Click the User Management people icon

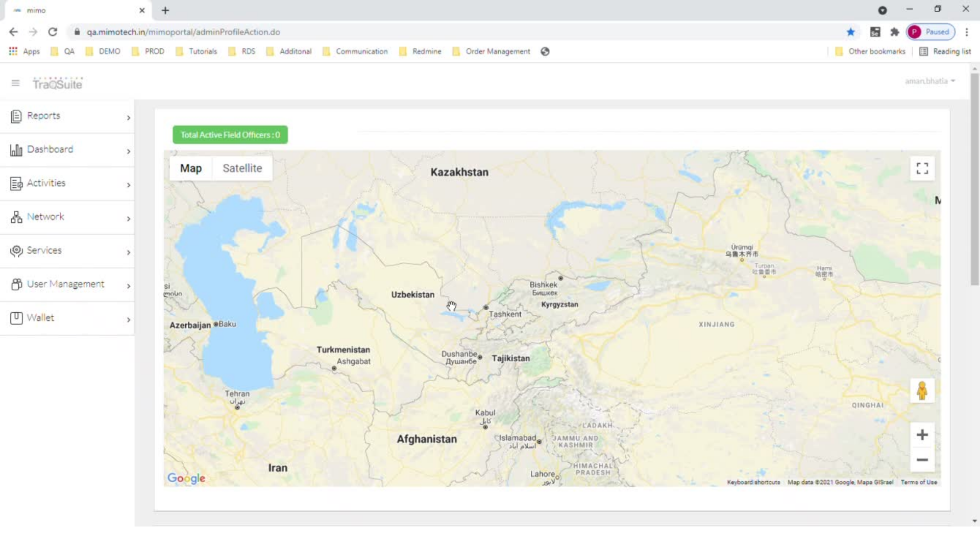[16, 284]
